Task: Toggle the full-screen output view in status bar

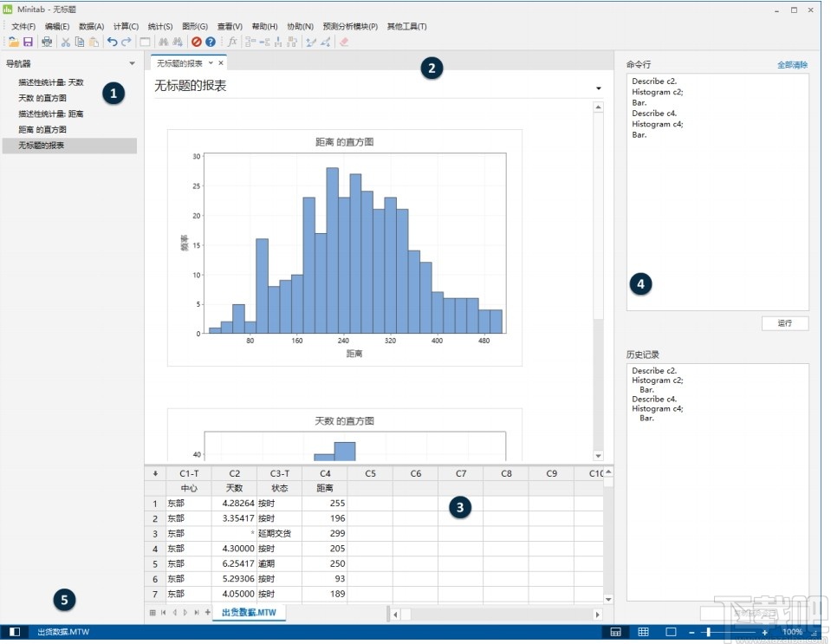Action: pos(671,632)
